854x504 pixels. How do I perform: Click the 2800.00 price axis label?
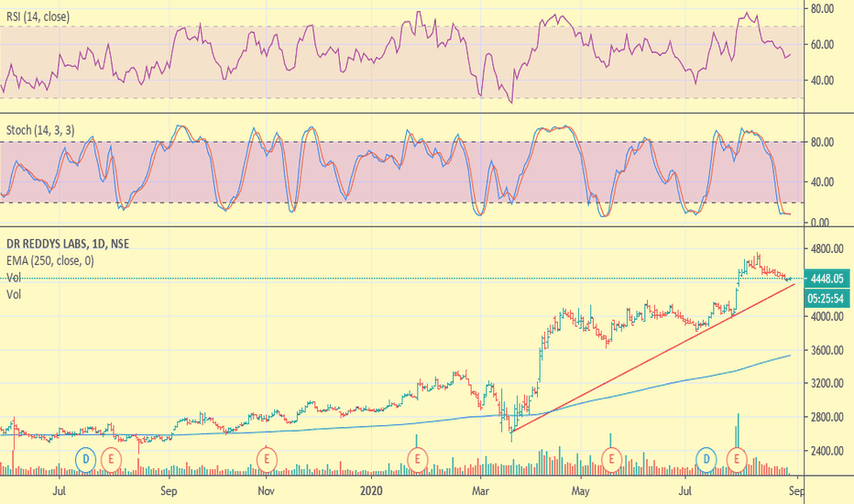point(827,417)
